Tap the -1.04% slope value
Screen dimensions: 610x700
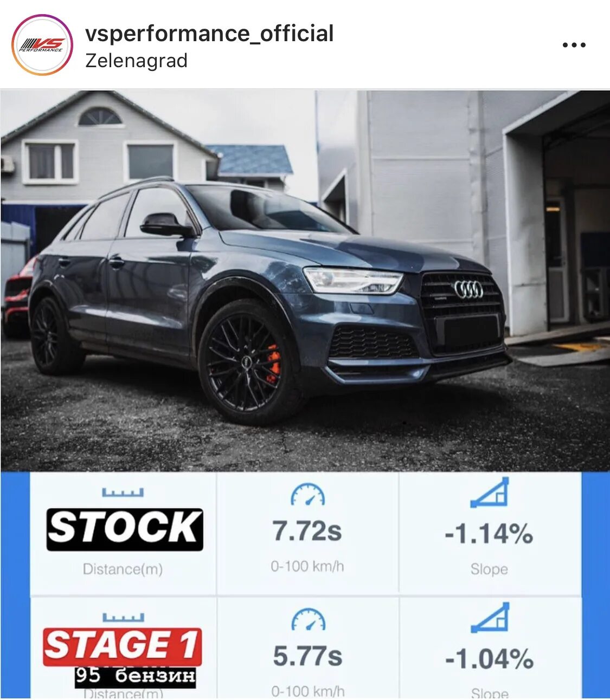[x=490, y=659]
